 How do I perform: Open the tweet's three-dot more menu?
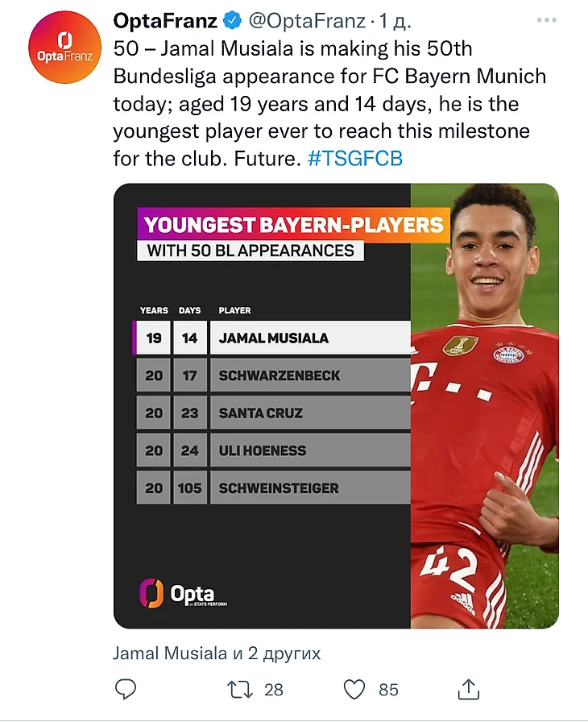[547, 19]
